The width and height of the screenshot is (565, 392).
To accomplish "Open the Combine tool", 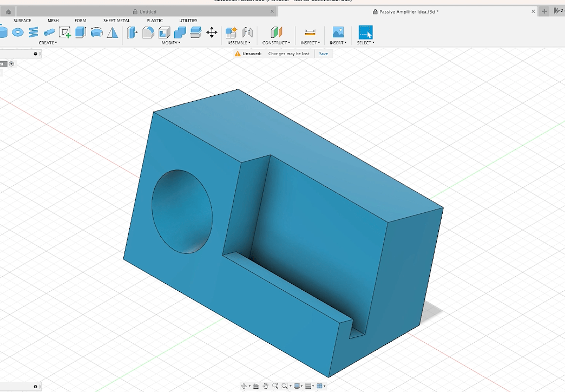I will pos(179,33).
